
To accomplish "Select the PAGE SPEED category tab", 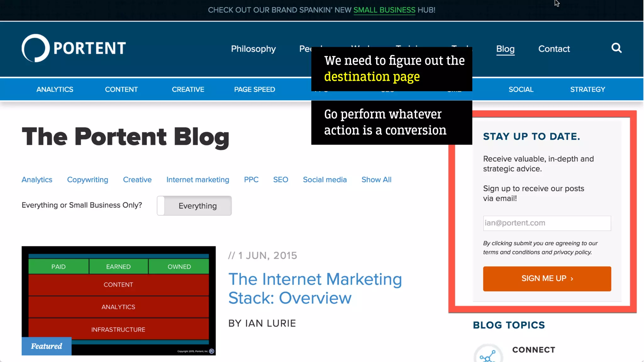I will pyautogui.click(x=255, y=90).
